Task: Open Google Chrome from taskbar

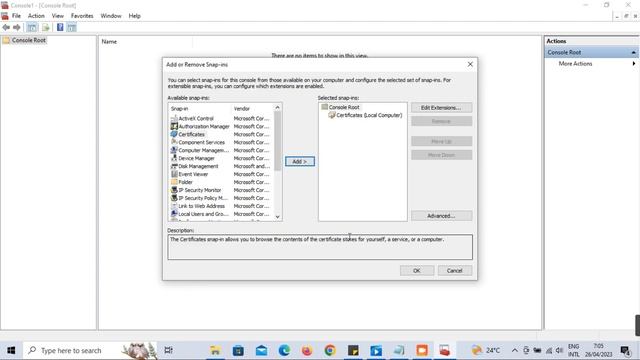Action: [x=330, y=350]
